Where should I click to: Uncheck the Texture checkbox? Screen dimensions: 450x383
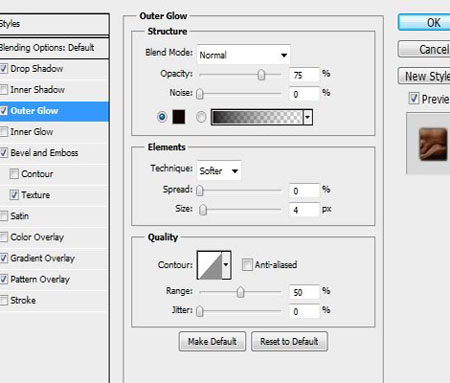[x=14, y=195]
